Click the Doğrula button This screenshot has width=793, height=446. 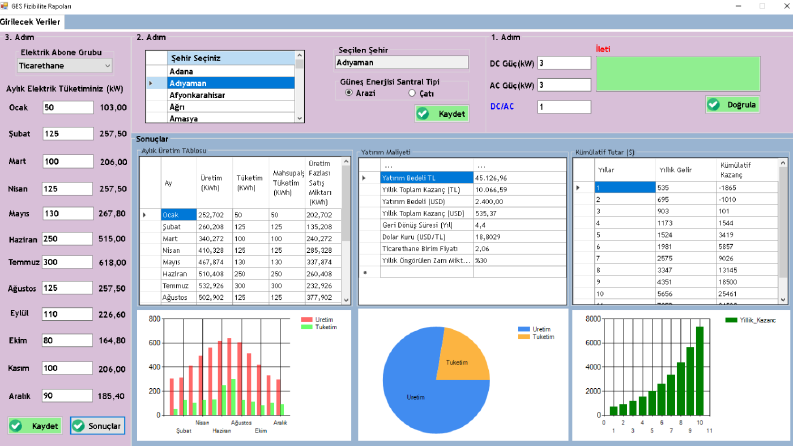tap(733, 105)
